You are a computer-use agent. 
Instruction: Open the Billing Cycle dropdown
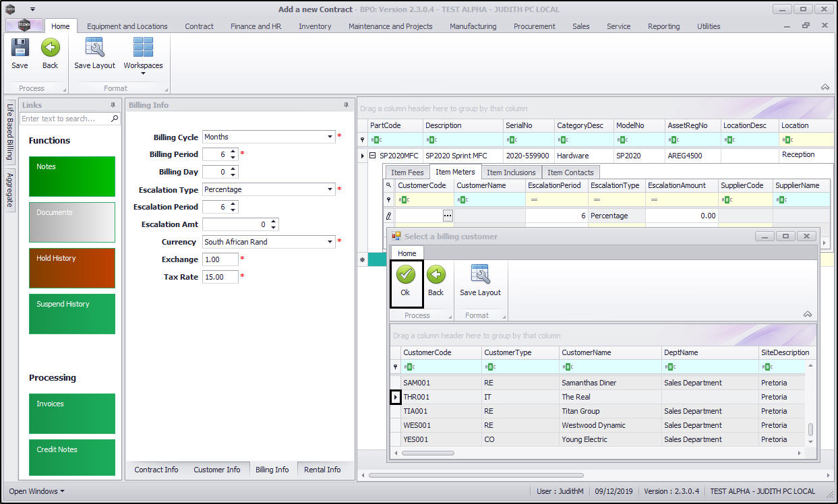point(330,137)
